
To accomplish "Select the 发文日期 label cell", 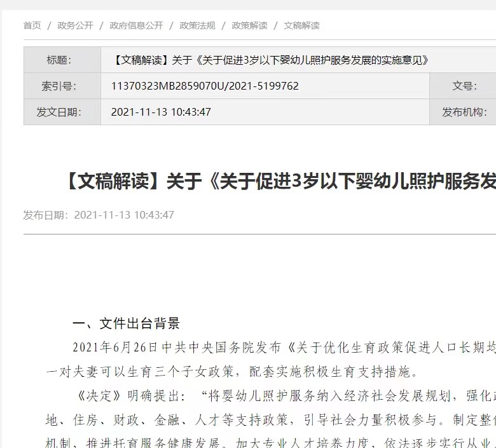I will [62, 112].
